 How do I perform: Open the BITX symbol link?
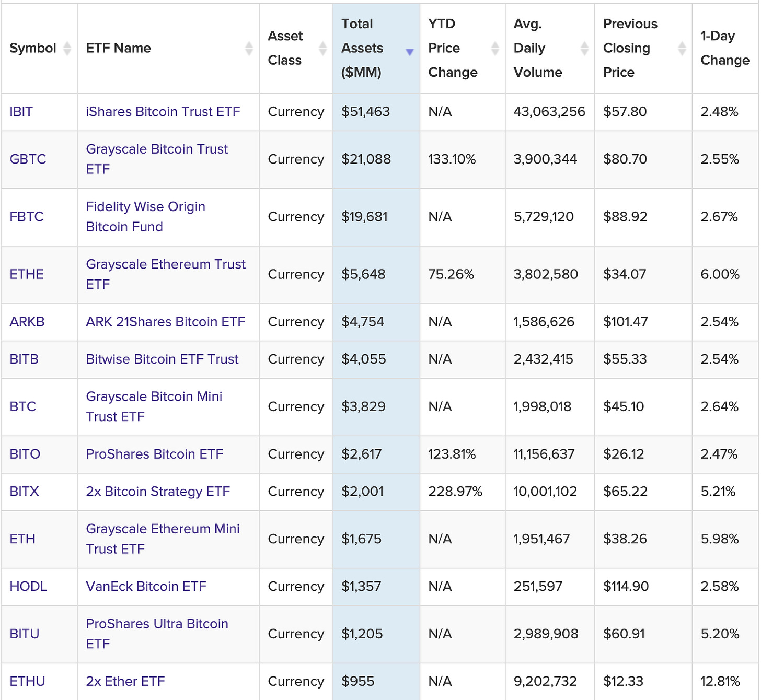[x=25, y=492]
